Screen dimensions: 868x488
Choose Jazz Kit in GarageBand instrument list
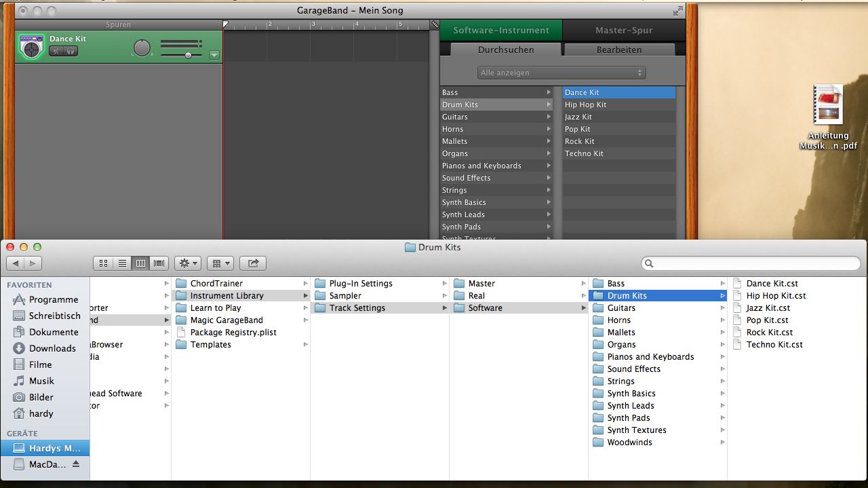(x=619, y=117)
